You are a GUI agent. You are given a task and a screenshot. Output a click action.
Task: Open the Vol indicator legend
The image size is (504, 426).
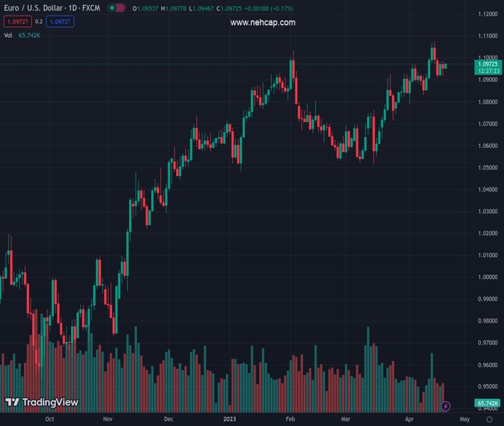pos(8,35)
